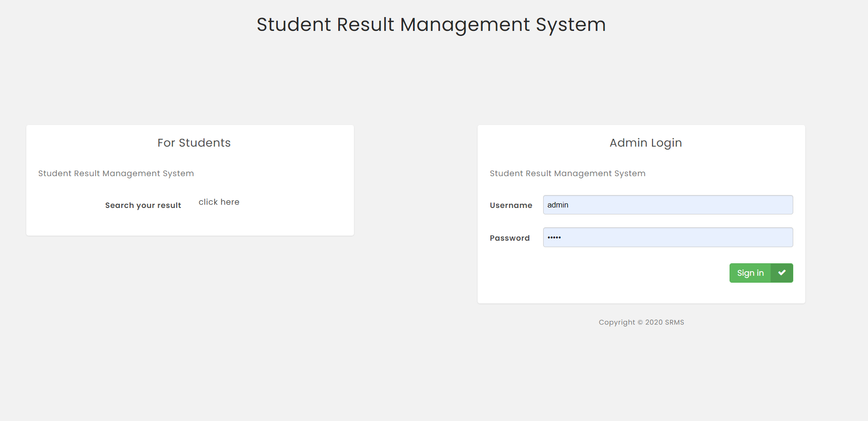Click the Admin Login heading
Screen dimensions: 868x421
645,142
